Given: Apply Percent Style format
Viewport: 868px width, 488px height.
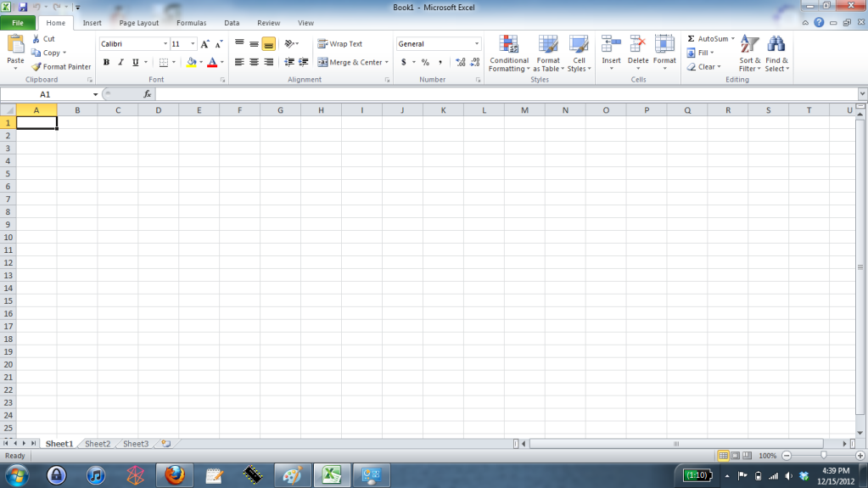Looking at the screenshot, I should (x=425, y=62).
